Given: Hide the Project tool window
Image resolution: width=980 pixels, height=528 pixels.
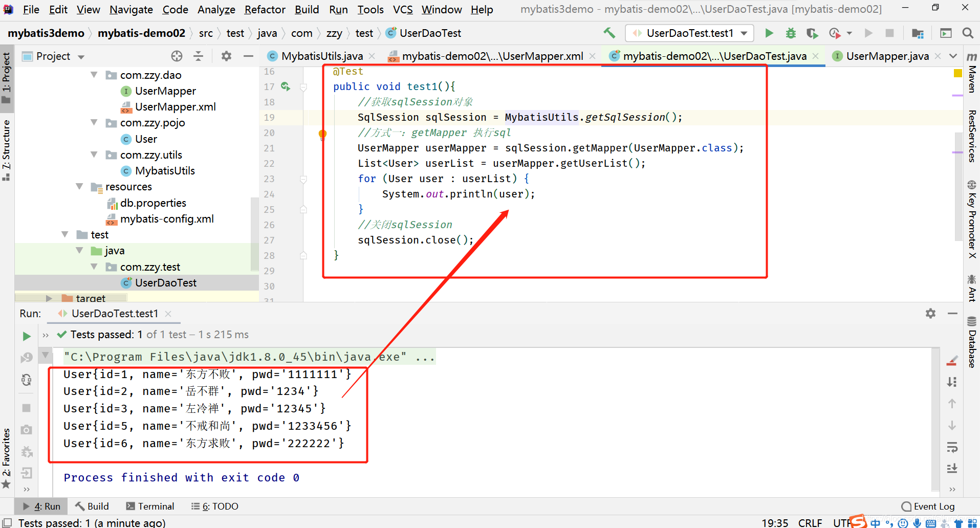Looking at the screenshot, I should tap(248, 56).
